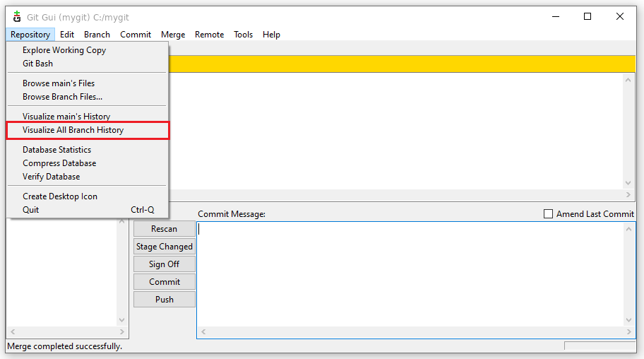Click up arrow of diff pane scrollbar

click(628, 80)
